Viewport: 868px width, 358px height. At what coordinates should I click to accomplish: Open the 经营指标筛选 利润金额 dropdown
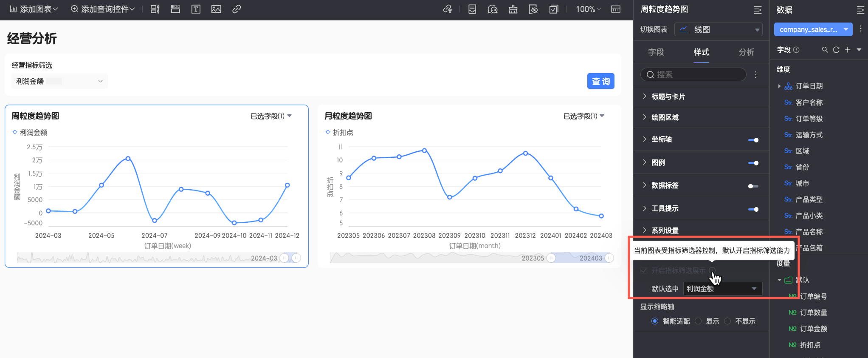click(59, 81)
